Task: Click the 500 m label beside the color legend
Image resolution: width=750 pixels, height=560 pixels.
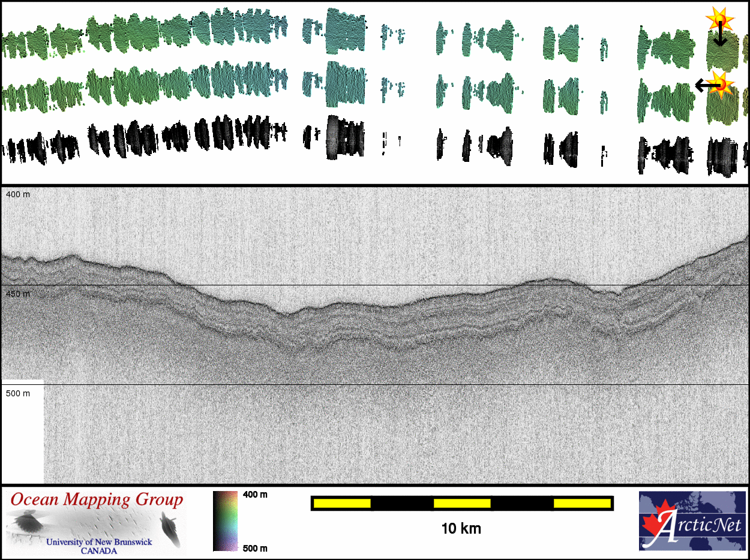Action: (x=255, y=548)
